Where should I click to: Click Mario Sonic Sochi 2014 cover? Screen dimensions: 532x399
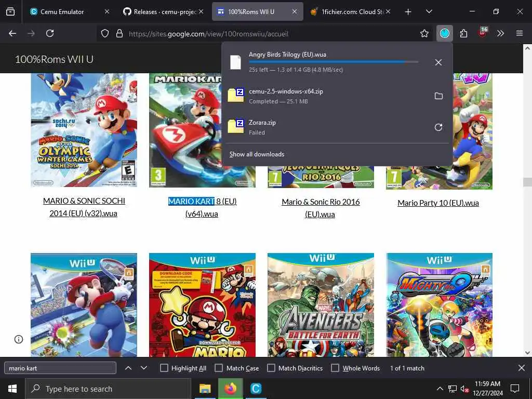[84, 130]
